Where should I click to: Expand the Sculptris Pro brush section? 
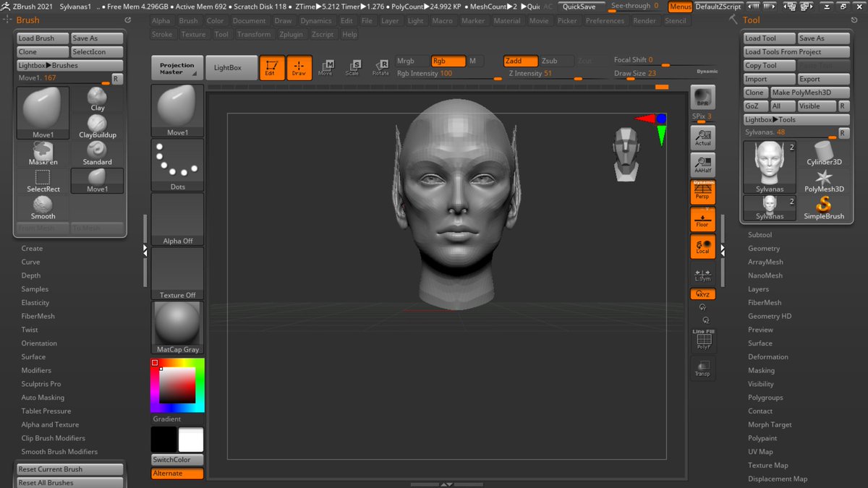(41, 384)
